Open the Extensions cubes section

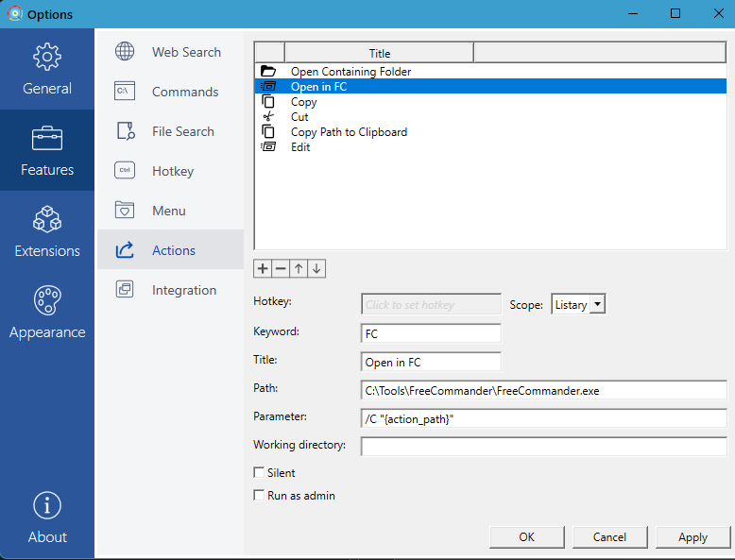tap(47, 232)
